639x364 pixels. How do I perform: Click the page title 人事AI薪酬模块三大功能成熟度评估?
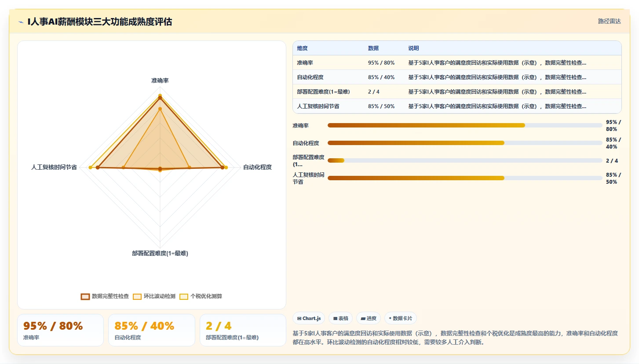pyautogui.click(x=99, y=22)
